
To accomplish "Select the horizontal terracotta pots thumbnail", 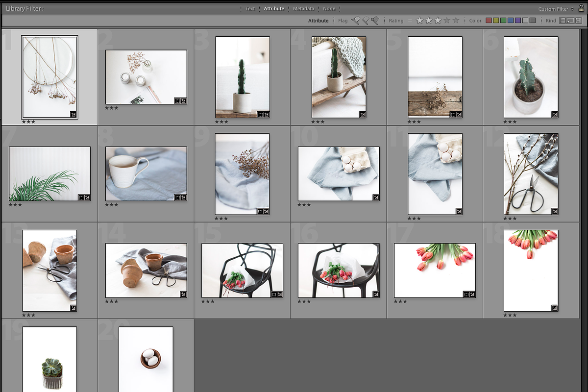I will (x=146, y=270).
